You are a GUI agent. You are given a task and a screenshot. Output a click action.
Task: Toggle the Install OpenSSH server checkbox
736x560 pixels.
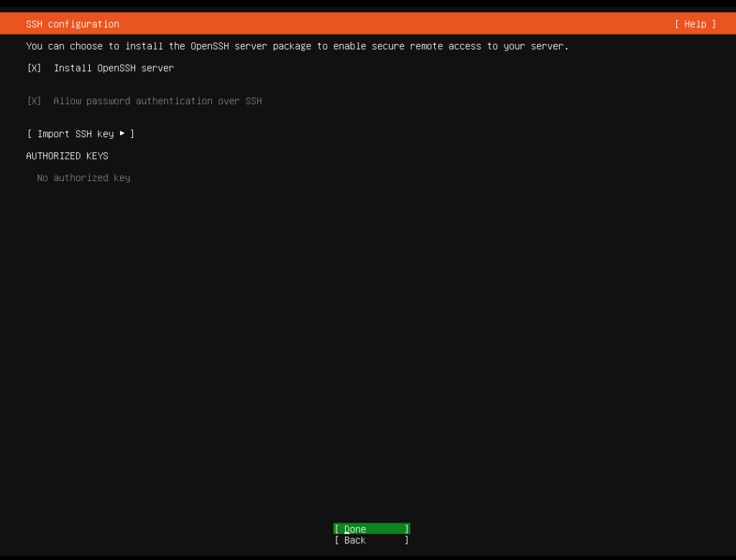coord(34,68)
